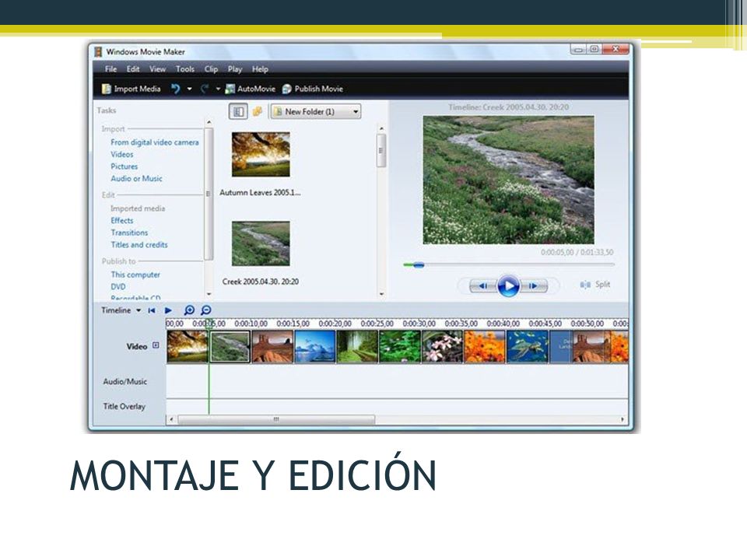Select blue lake clip on timeline
This screenshot has height=560, width=747.
pos(315,347)
